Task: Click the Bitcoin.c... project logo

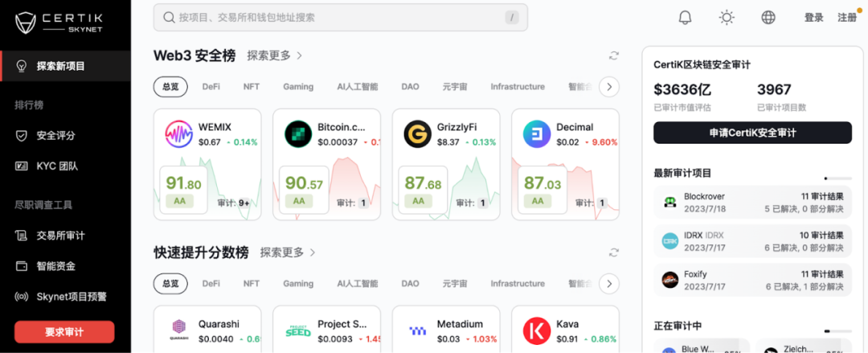Action: pyautogui.click(x=298, y=133)
